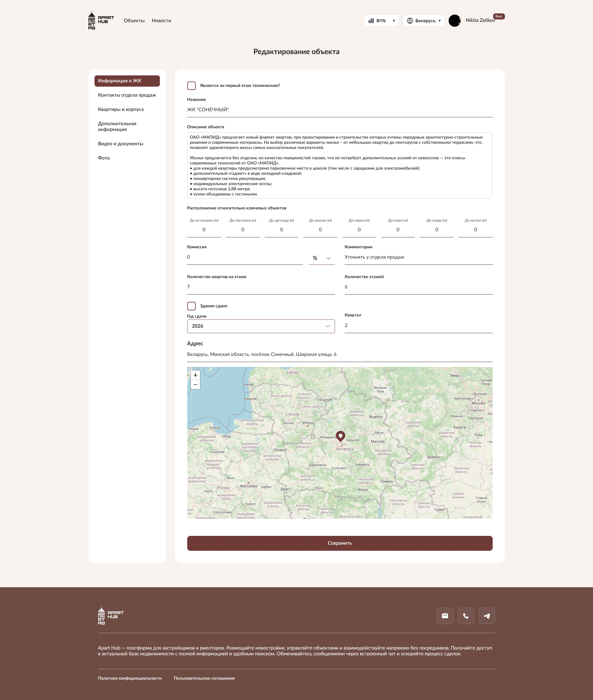Viewport: 593px width, 700px height.
Task: Open 'Контакты отдела продаж' section
Action: [x=127, y=95]
